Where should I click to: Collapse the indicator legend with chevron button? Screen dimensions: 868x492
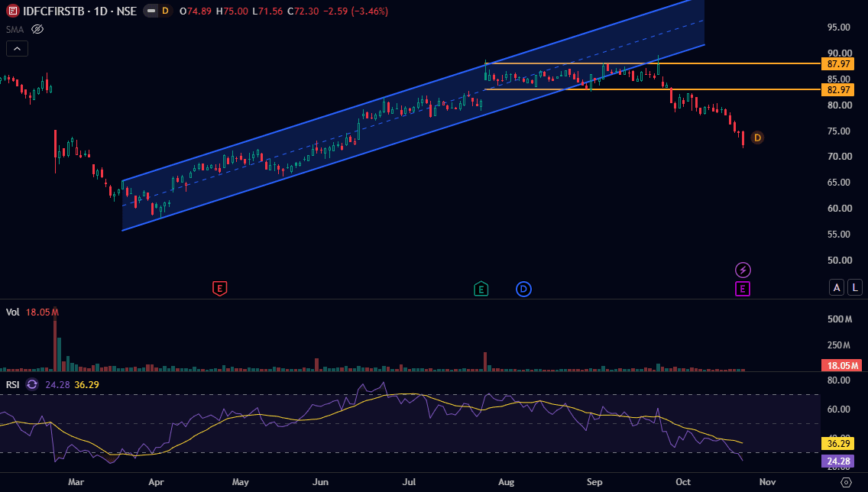pyautogui.click(x=17, y=49)
